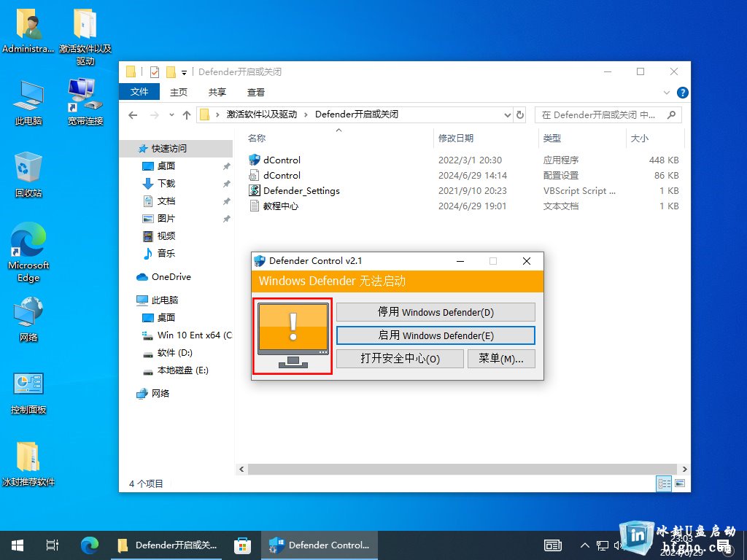Image resolution: width=747 pixels, height=560 pixels.
Task: Click the search magnifier icon
Action: (671, 114)
